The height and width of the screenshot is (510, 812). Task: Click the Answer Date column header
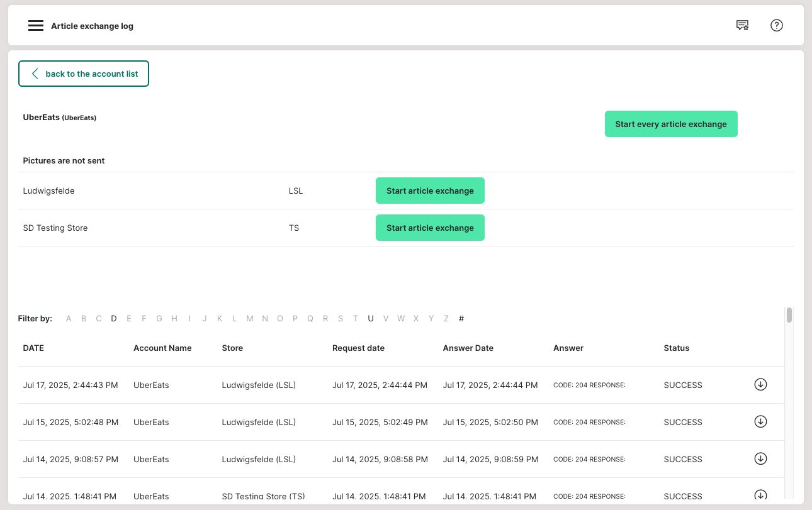tap(468, 348)
